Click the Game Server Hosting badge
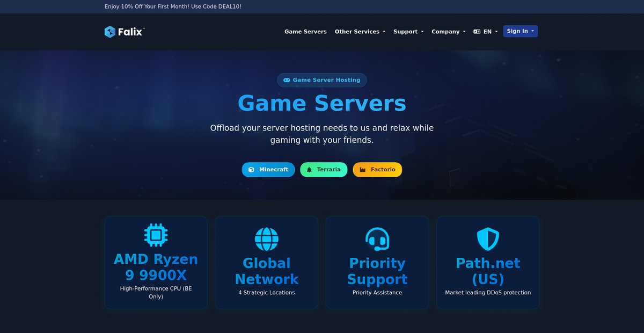The height and width of the screenshot is (333, 644). tap(322, 80)
